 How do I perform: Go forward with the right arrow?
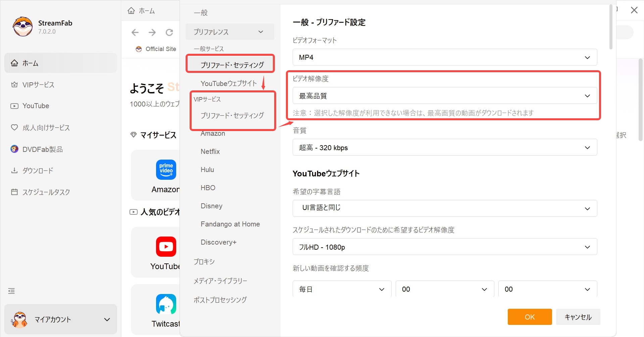(x=152, y=32)
